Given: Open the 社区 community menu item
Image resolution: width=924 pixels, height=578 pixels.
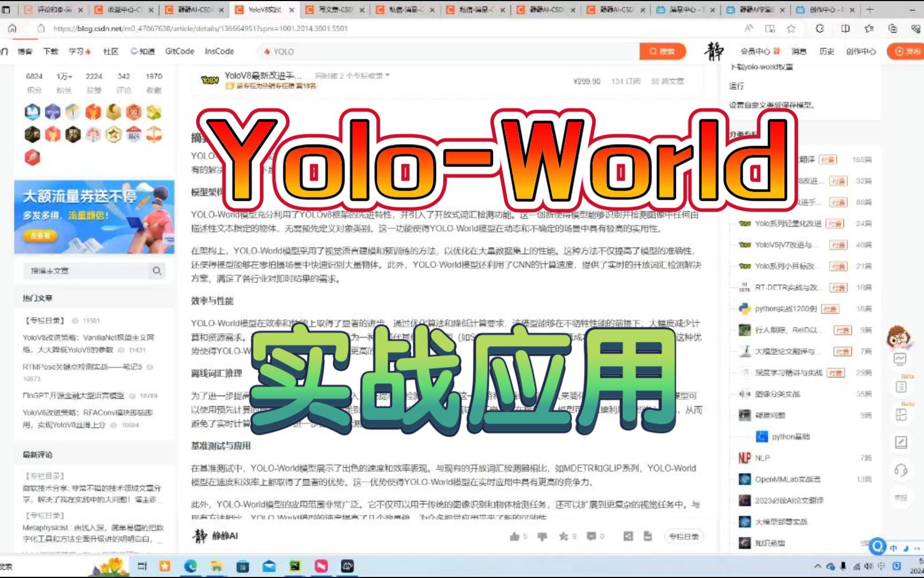Looking at the screenshot, I should coord(111,51).
